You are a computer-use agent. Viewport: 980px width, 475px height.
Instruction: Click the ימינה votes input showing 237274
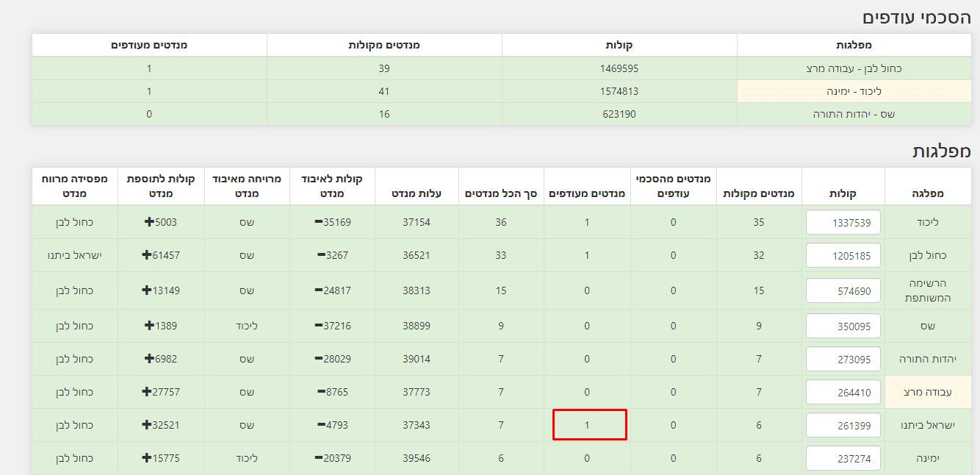pyautogui.click(x=843, y=458)
